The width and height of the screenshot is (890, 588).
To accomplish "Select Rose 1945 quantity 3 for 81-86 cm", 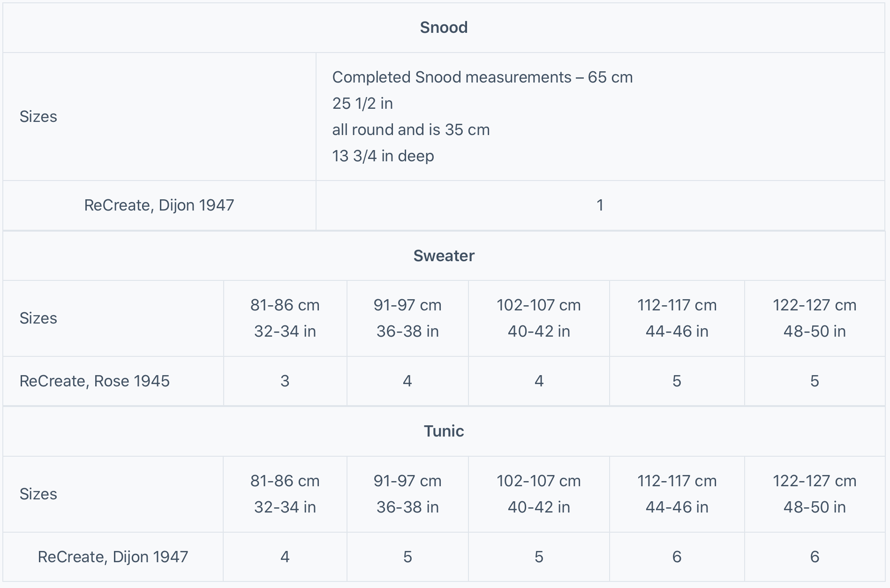I will 285,381.
